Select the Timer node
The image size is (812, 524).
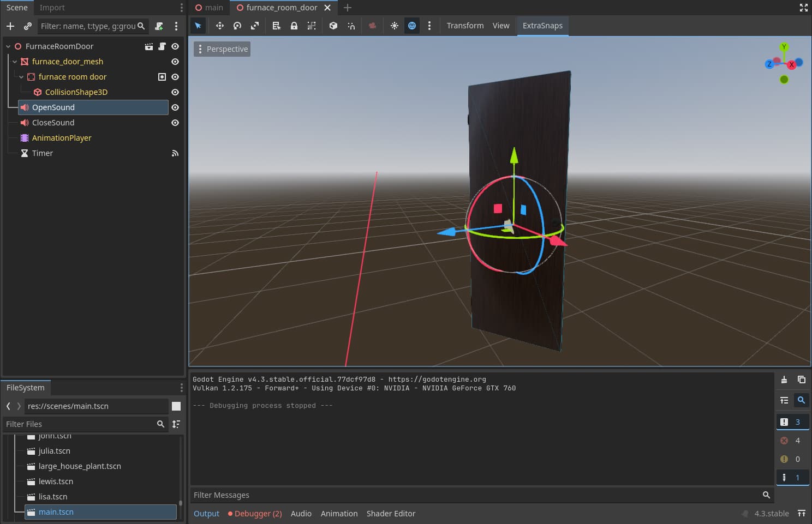43,153
